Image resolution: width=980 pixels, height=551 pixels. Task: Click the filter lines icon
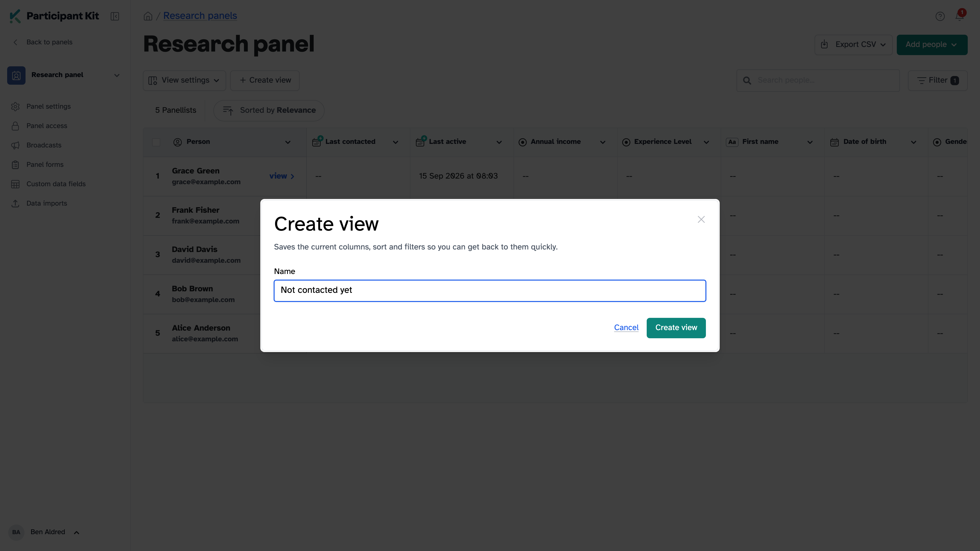(921, 81)
